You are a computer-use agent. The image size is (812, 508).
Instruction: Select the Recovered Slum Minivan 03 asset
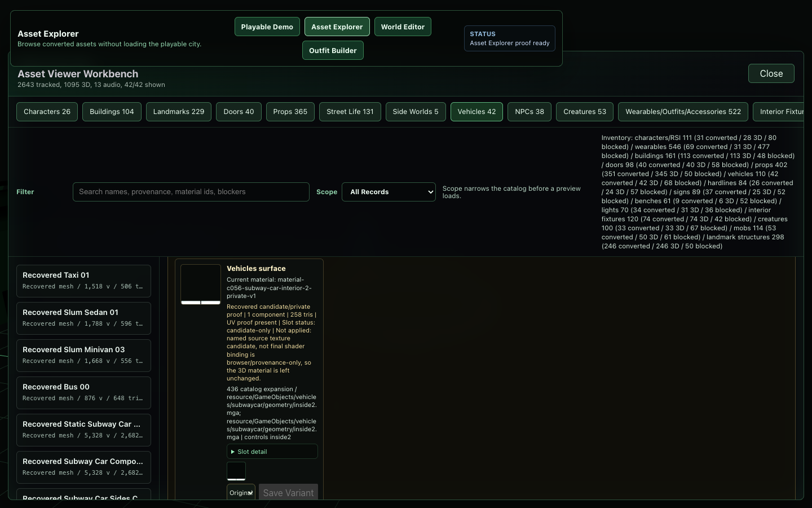[x=83, y=356]
